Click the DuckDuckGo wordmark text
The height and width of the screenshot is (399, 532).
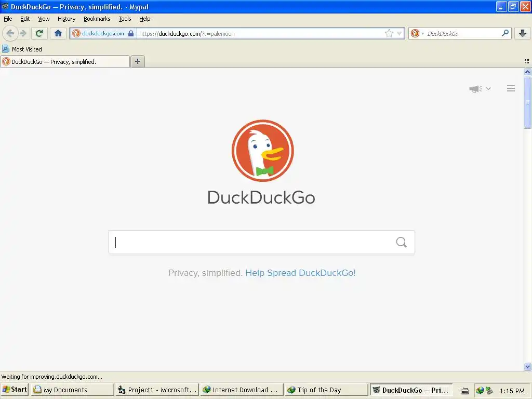pyautogui.click(x=261, y=197)
